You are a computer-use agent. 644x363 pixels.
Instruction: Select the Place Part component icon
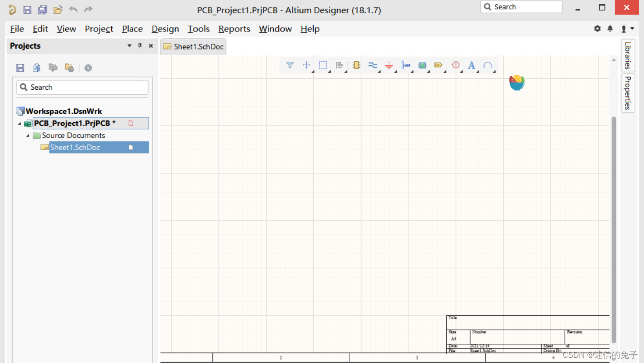point(356,65)
